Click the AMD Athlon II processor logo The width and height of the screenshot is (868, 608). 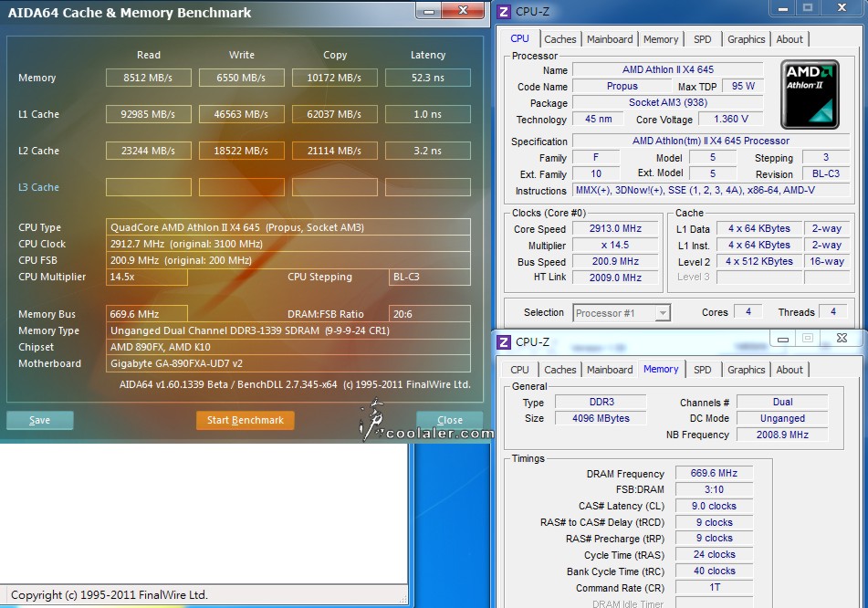coord(810,95)
